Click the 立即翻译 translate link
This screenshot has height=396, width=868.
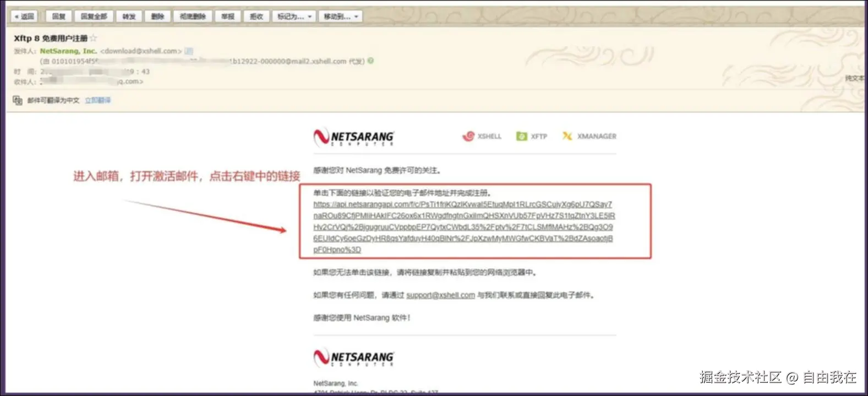[98, 100]
